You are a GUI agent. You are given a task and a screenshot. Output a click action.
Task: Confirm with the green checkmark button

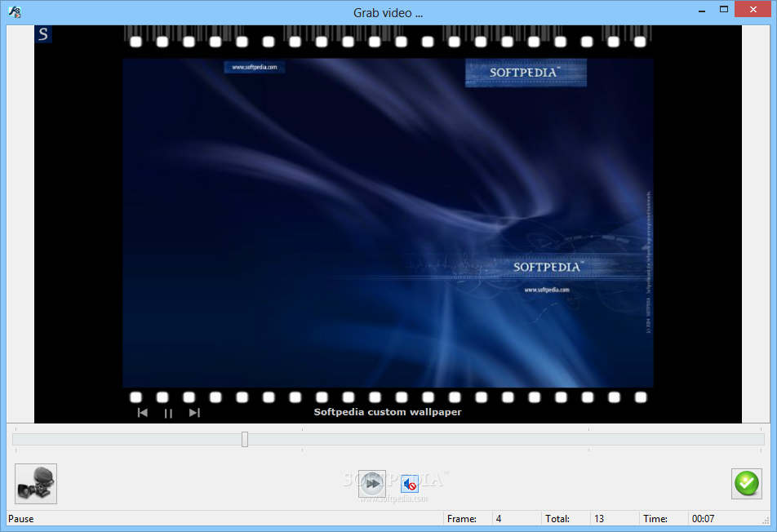[x=746, y=484]
